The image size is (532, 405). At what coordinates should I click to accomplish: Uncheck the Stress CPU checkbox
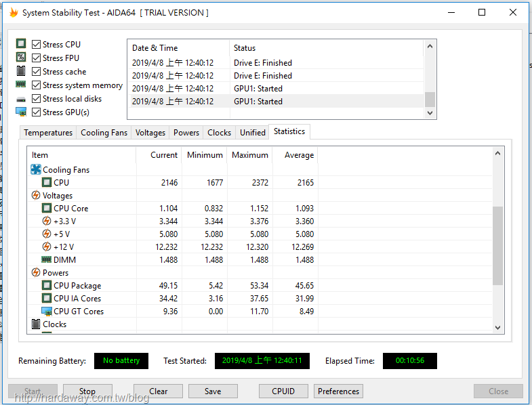(37, 45)
